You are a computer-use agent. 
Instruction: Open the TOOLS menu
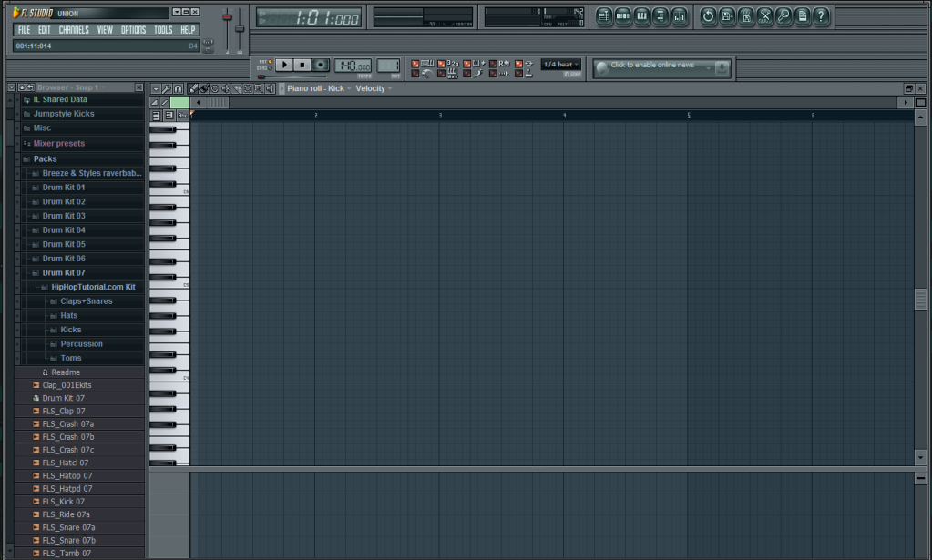163,30
